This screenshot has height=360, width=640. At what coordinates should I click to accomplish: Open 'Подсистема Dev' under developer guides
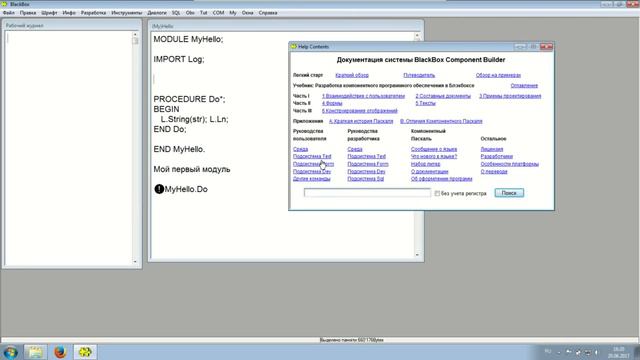pos(366,171)
